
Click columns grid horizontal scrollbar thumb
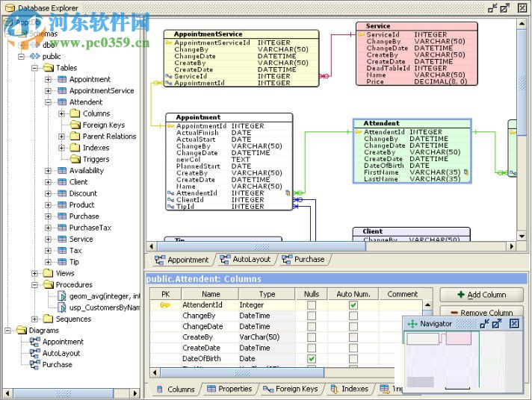[x=242, y=373]
